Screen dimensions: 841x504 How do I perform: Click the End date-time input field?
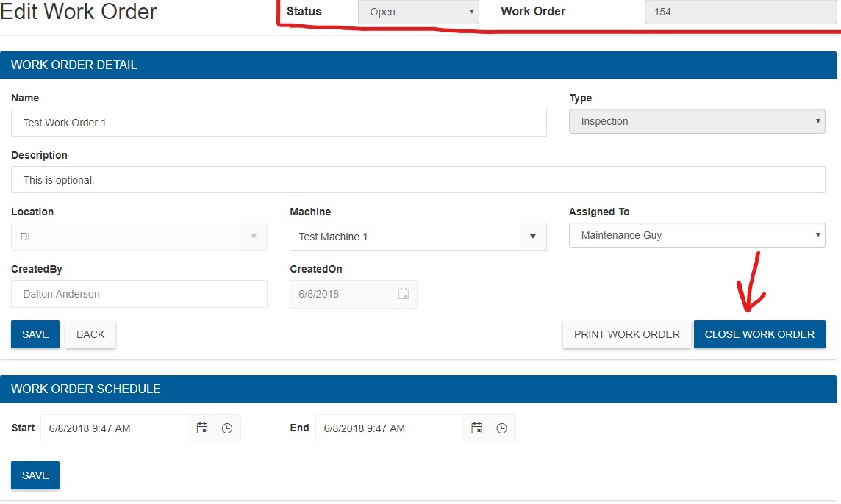click(390, 428)
